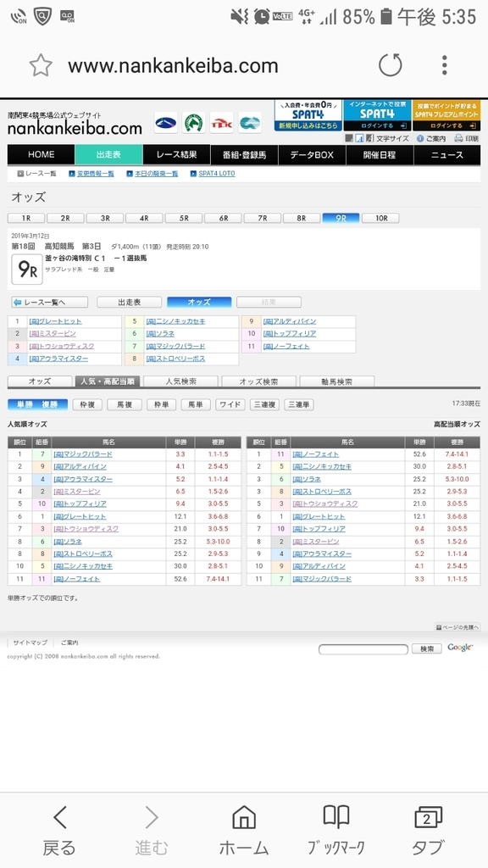Select the 馬複 bet type button
The height and width of the screenshot is (868, 488).
125,404
